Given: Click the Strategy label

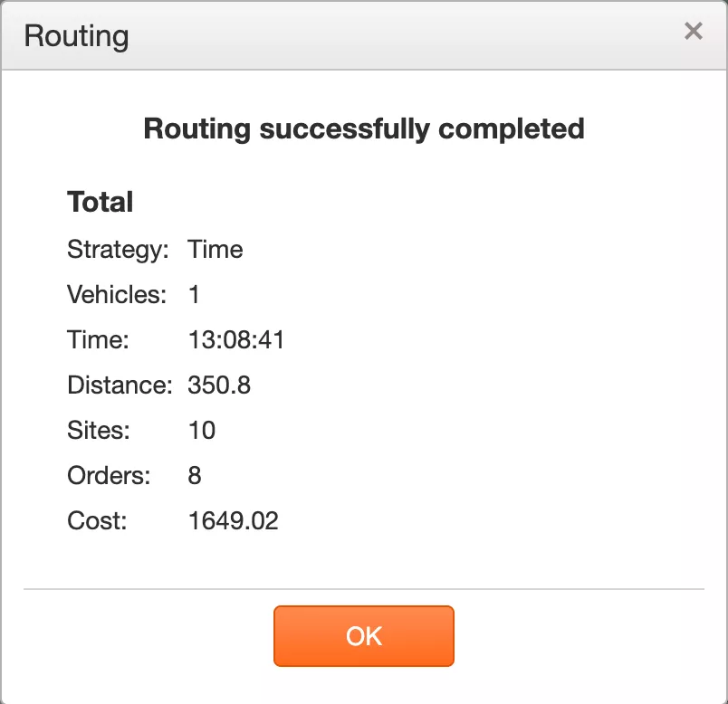Looking at the screenshot, I should point(118,249).
